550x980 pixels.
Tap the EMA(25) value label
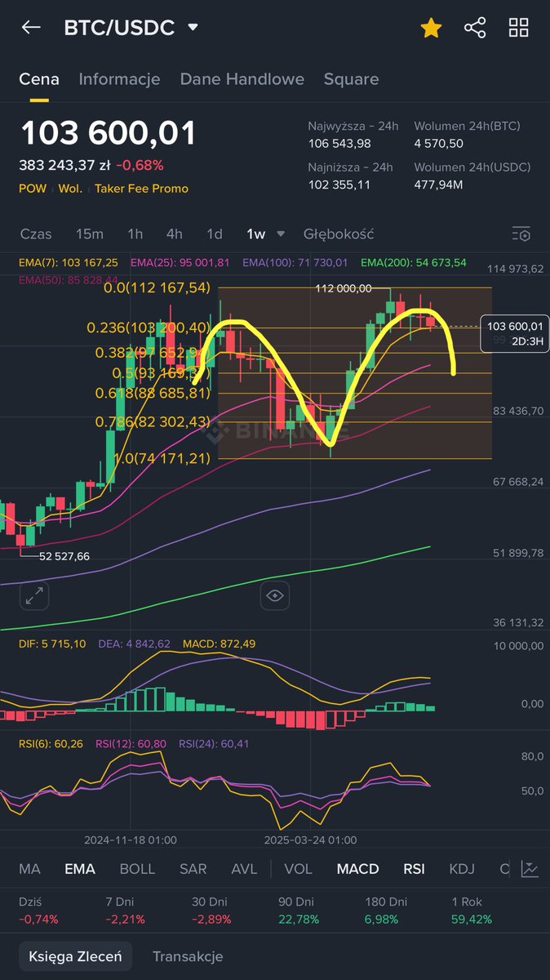coord(180,262)
